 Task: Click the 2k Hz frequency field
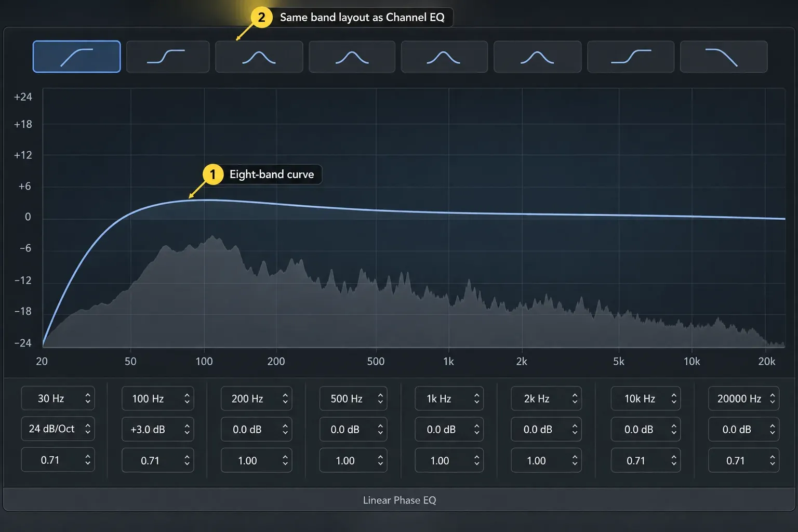point(546,398)
